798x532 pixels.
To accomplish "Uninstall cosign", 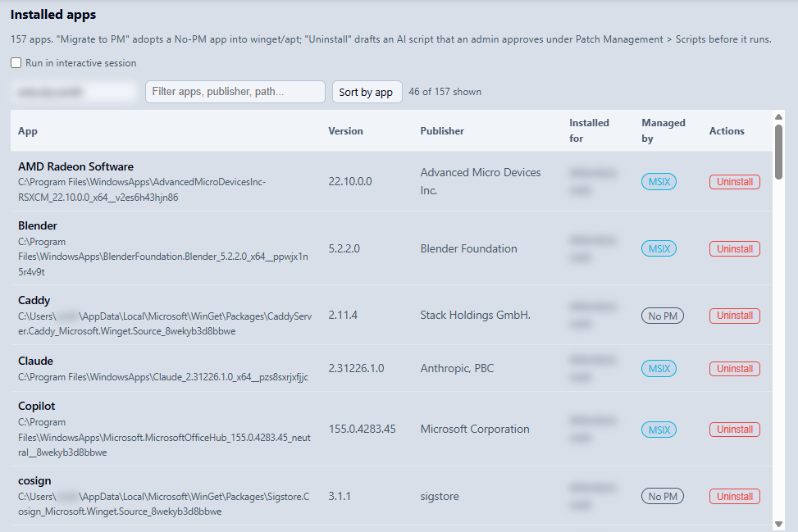I will pos(734,497).
